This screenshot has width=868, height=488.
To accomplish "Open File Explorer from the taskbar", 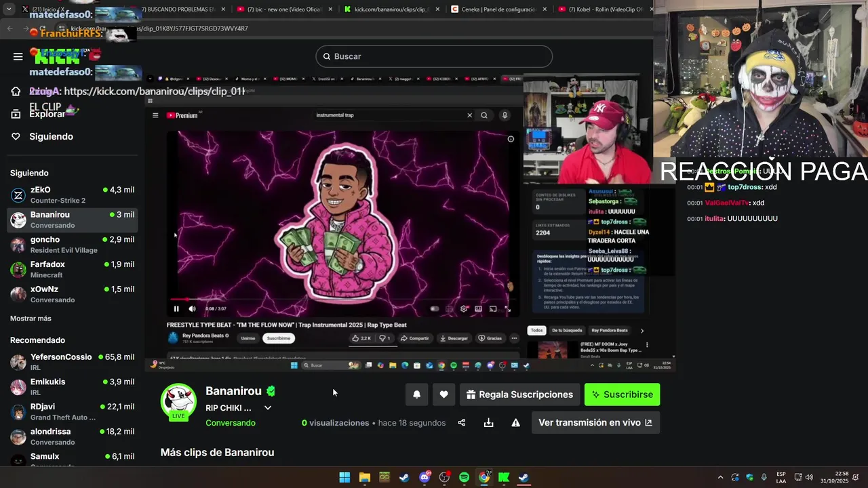I will [x=365, y=477].
